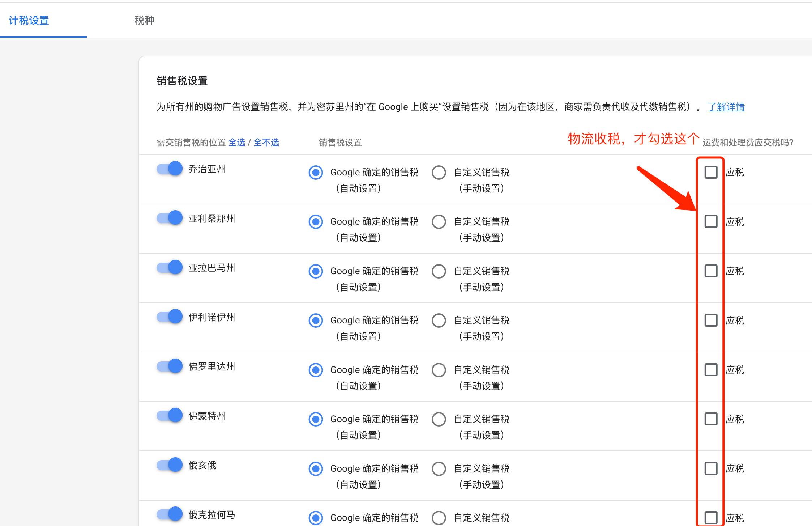Viewport: 812px width, 526px height.
Task: Disable the 乔治亚州 tax toggle
Action: coord(169,168)
